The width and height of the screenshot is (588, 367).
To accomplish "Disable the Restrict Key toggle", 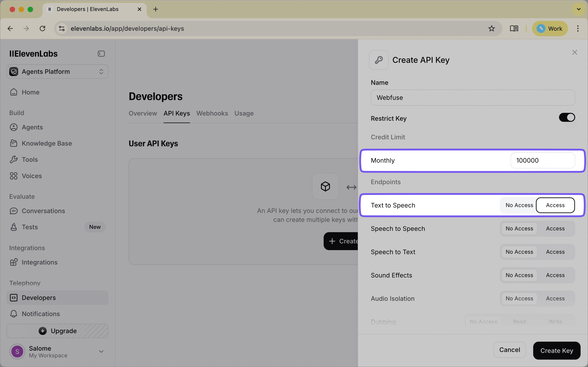I will [567, 117].
